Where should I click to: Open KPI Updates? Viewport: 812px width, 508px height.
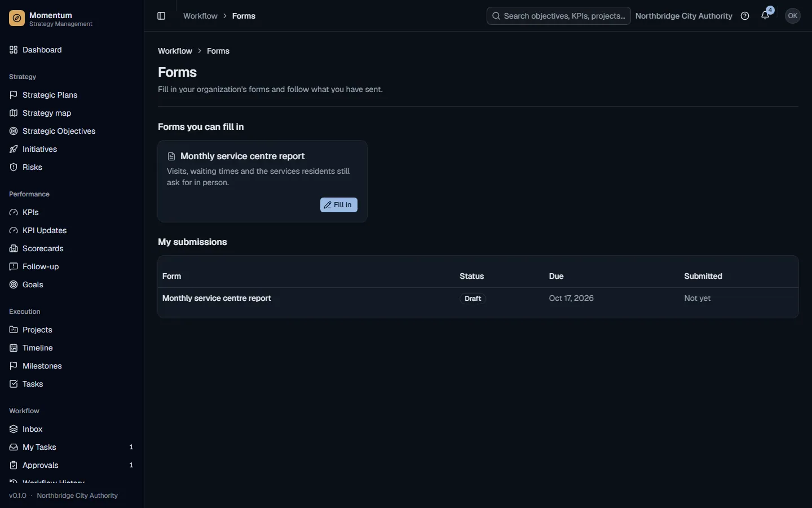click(72, 230)
